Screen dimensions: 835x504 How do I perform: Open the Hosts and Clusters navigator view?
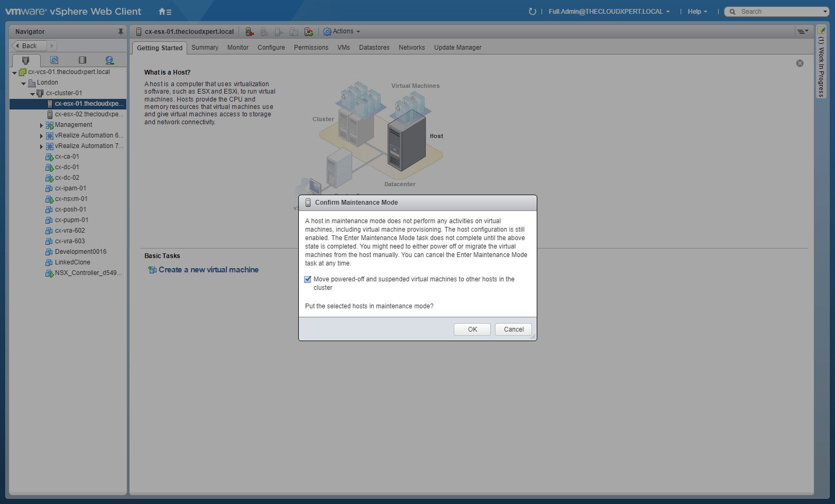click(25, 60)
